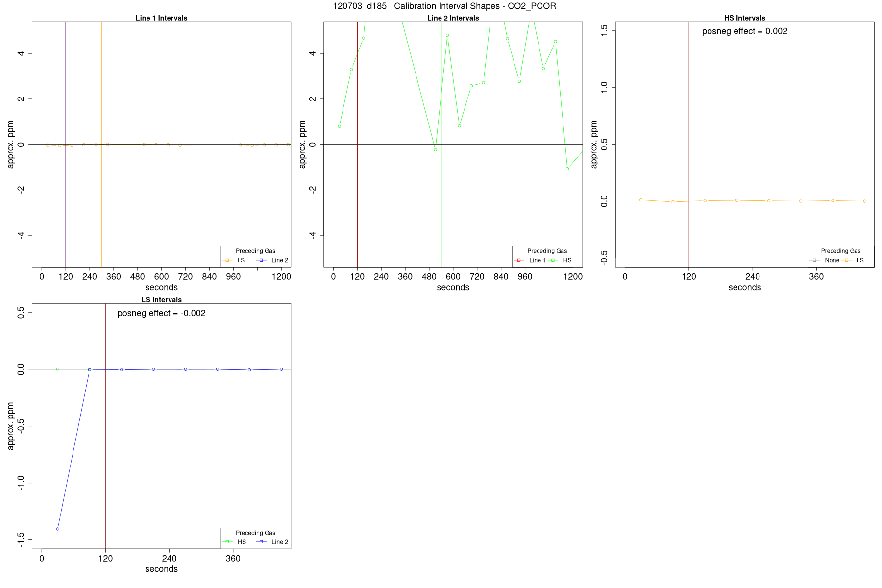Click the first green data point in Line 2 Intervals

point(339,126)
